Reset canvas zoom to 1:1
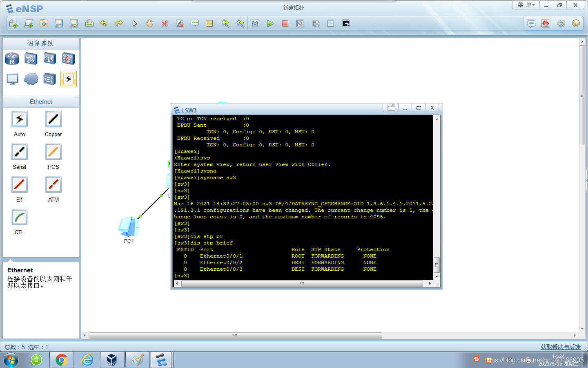 pyautogui.click(x=255, y=23)
